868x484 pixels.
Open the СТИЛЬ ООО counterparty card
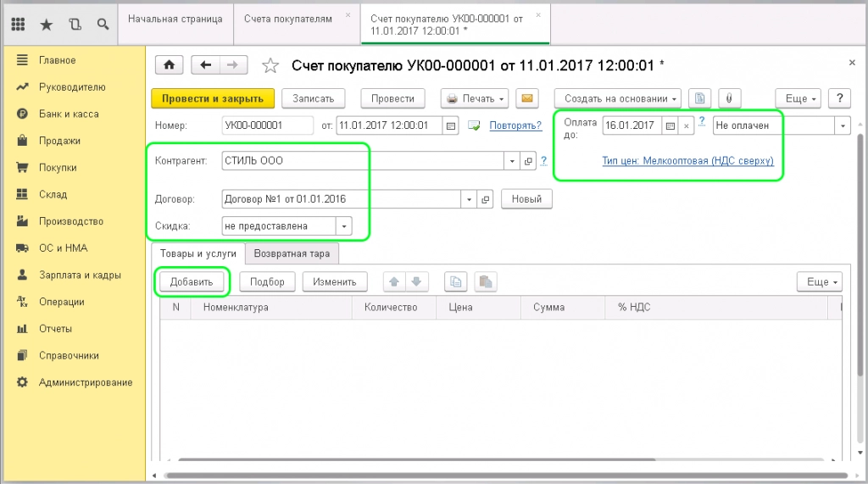pos(528,161)
